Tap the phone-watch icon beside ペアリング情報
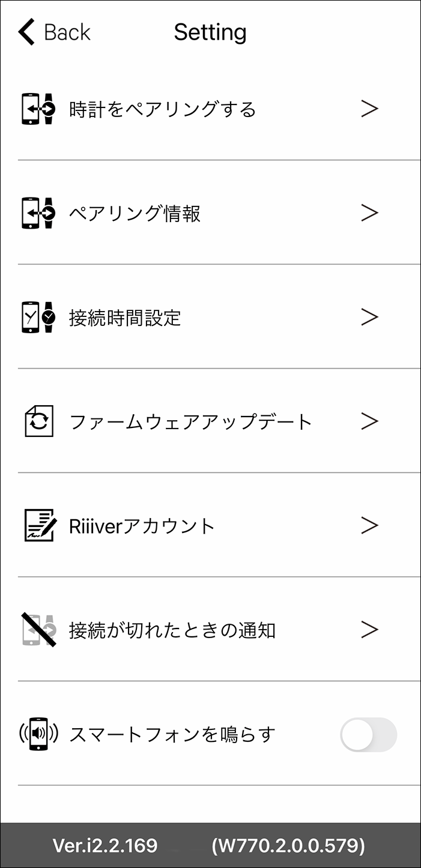421x868 pixels. (x=38, y=213)
